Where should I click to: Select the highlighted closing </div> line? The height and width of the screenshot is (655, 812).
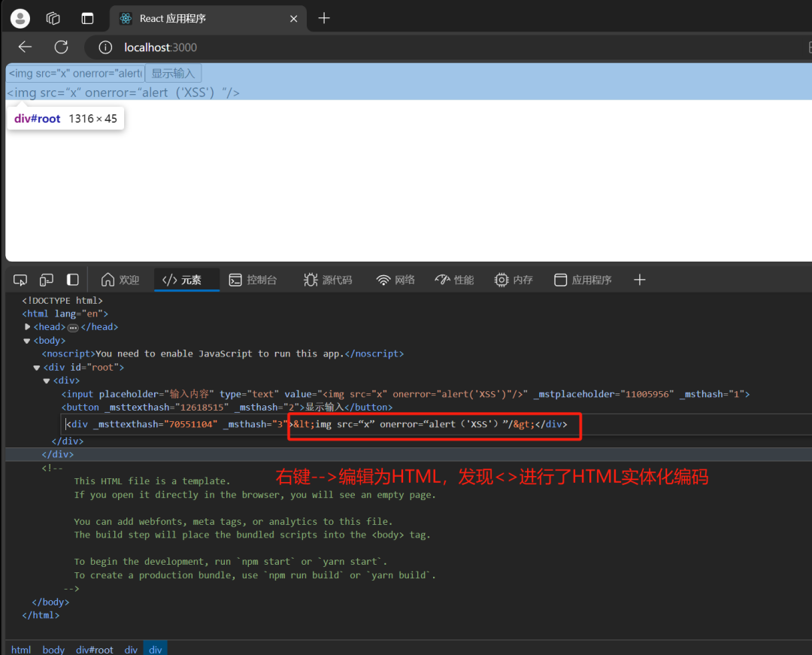57,454
